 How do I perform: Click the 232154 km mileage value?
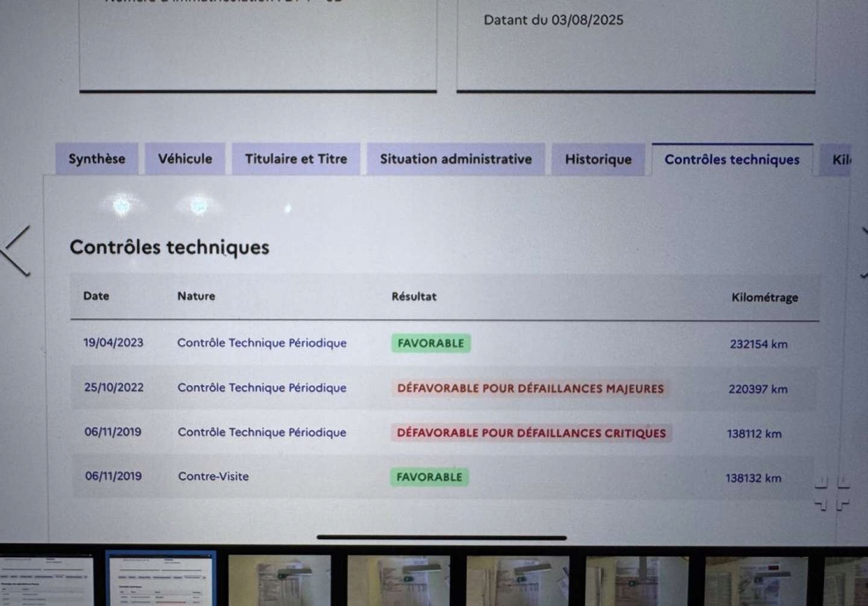click(759, 344)
